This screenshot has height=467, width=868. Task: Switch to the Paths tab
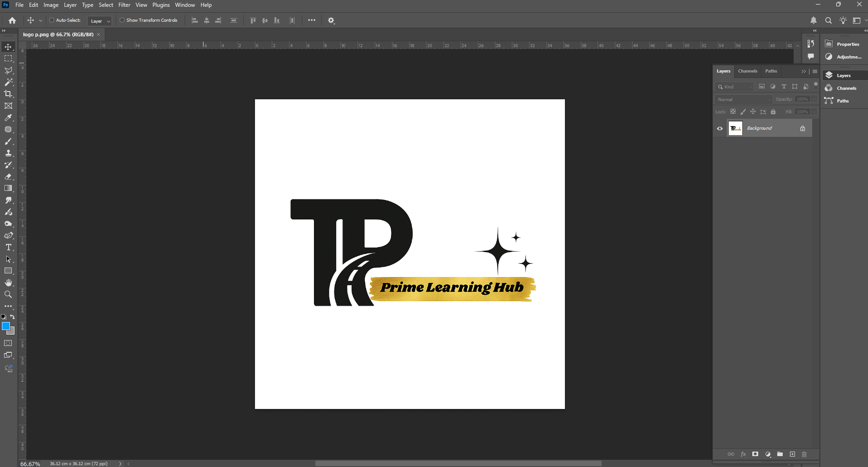(771, 71)
